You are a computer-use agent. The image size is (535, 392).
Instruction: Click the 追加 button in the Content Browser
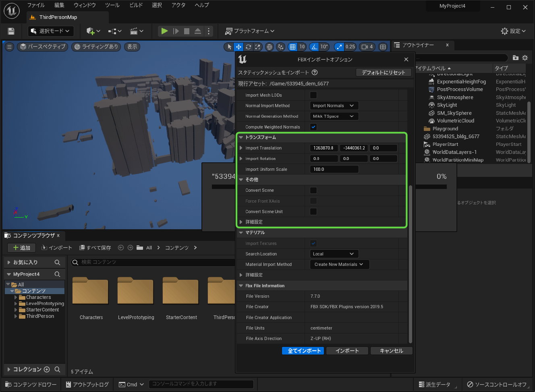click(x=21, y=248)
